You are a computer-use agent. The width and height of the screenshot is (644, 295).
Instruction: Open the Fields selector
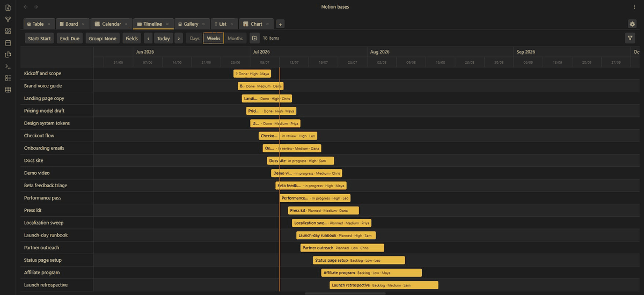pos(132,38)
